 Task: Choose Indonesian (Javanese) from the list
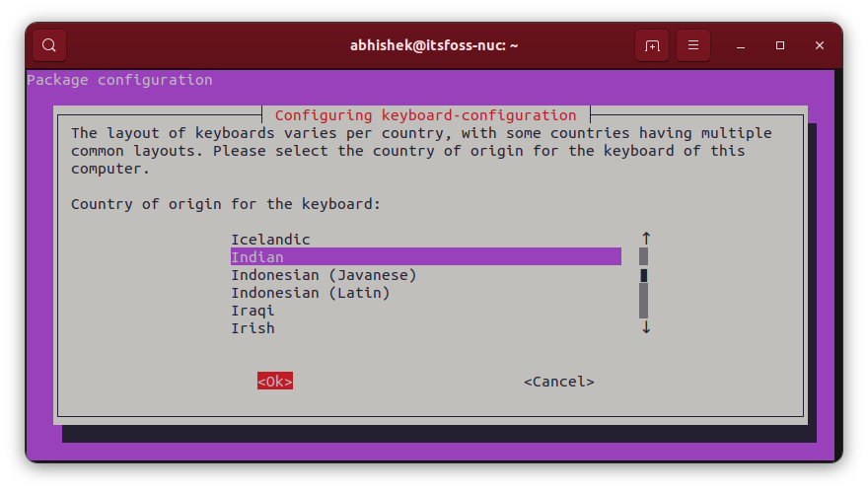coord(324,275)
